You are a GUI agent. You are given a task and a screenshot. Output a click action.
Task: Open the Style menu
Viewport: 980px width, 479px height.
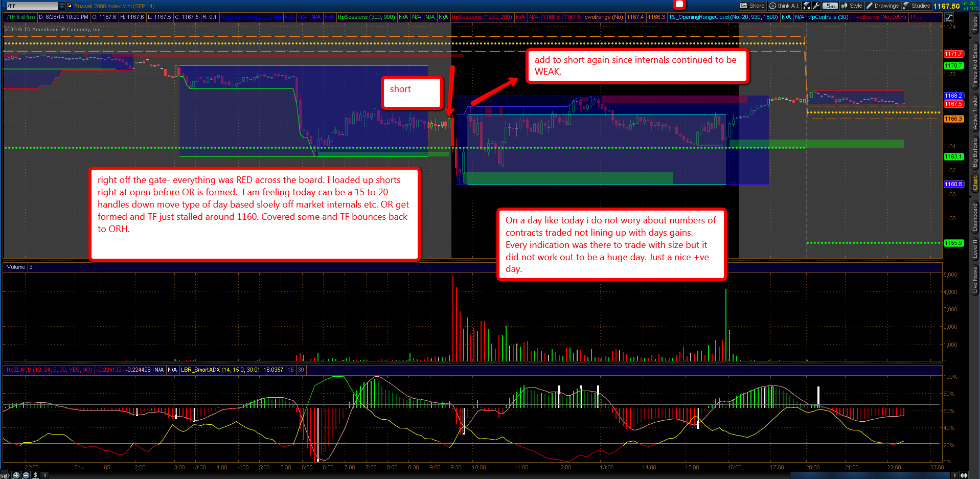852,6
